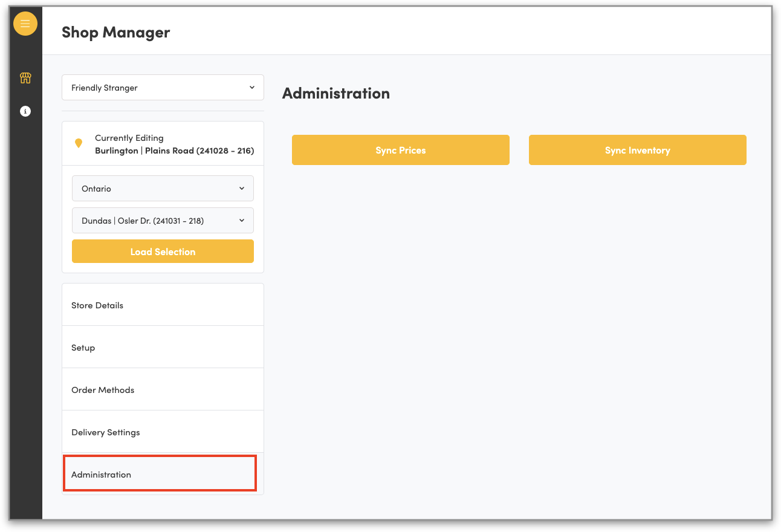Open the hamburger menu in the sidebar
This screenshot has height=532, width=781.
click(25, 24)
